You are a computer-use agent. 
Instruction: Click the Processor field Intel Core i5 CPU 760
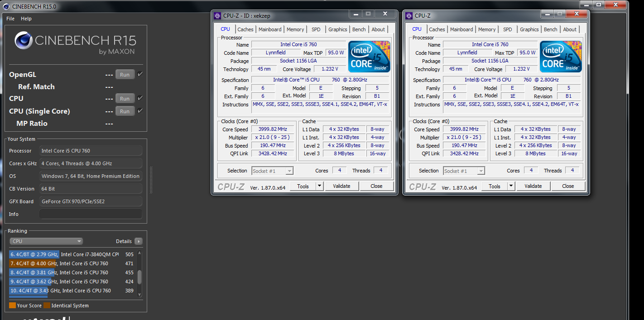(91, 151)
